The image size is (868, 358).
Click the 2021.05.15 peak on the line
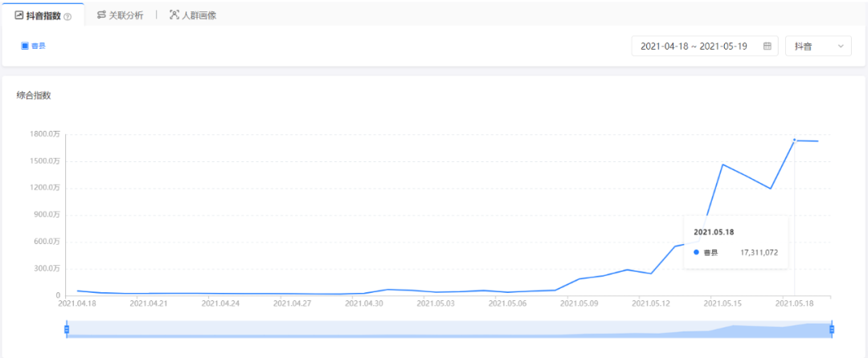point(723,165)
